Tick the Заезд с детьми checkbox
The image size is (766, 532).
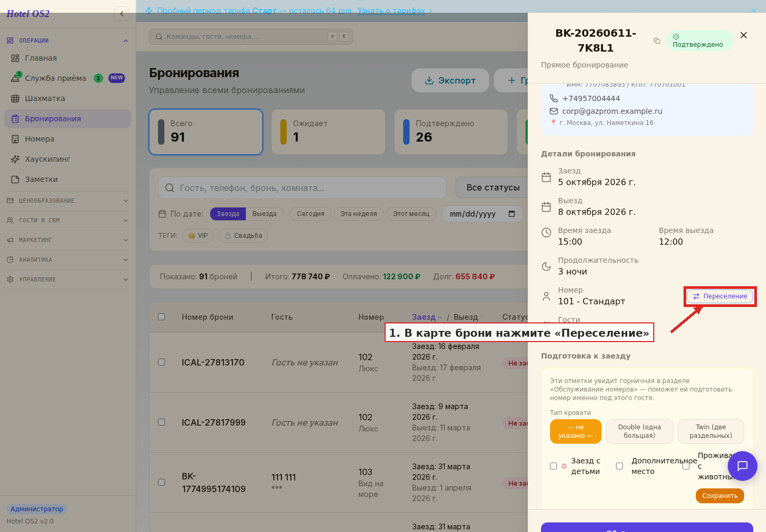point(553,466)
